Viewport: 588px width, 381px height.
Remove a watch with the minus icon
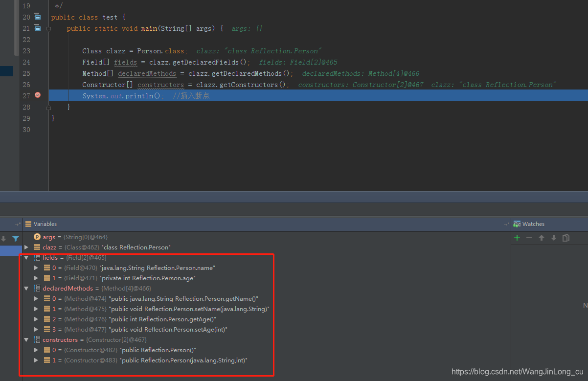point(529,238)
